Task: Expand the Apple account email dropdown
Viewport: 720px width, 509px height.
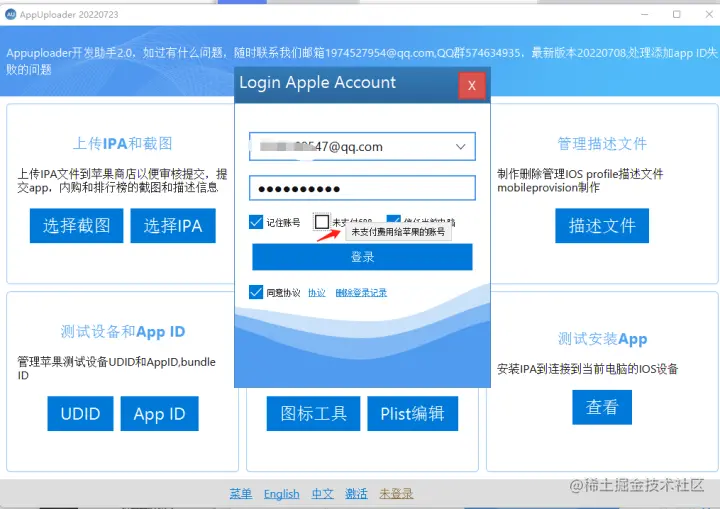Action: 460,147
